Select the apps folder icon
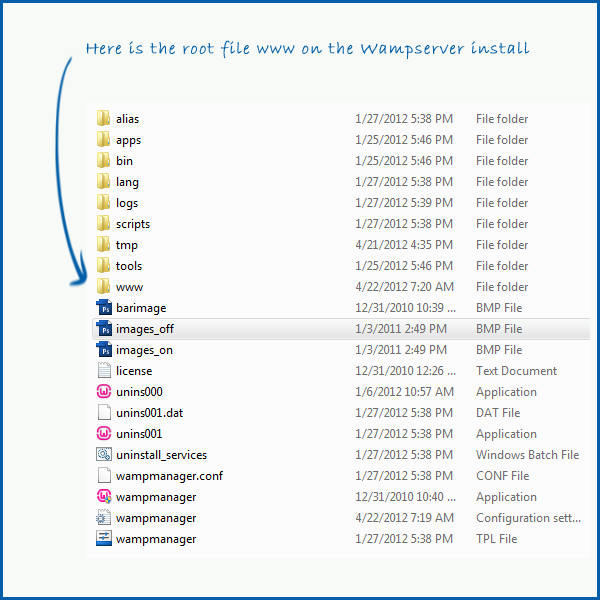This screenshot has height=600, width=600. [x=103, y=140]
